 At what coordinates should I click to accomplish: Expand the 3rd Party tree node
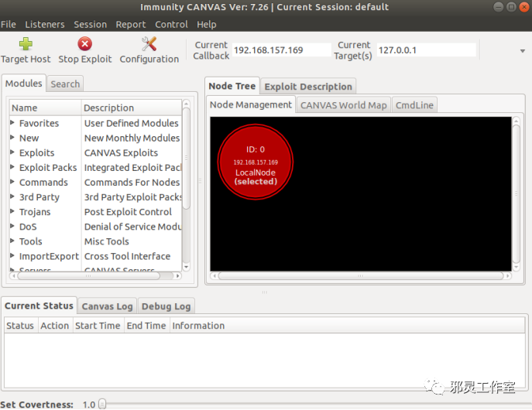[12, 196]
